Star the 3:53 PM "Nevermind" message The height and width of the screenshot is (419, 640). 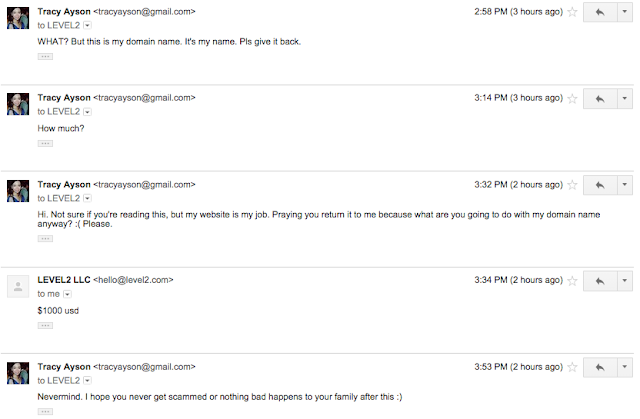click(572, 368)
